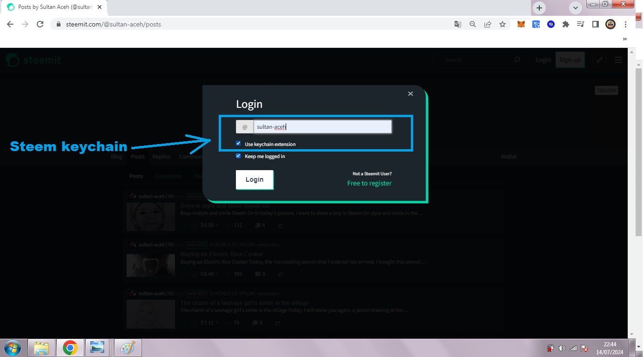Expand the hidden bookmarks chevron
The image size is (644, 357).
tap(625, 39)
